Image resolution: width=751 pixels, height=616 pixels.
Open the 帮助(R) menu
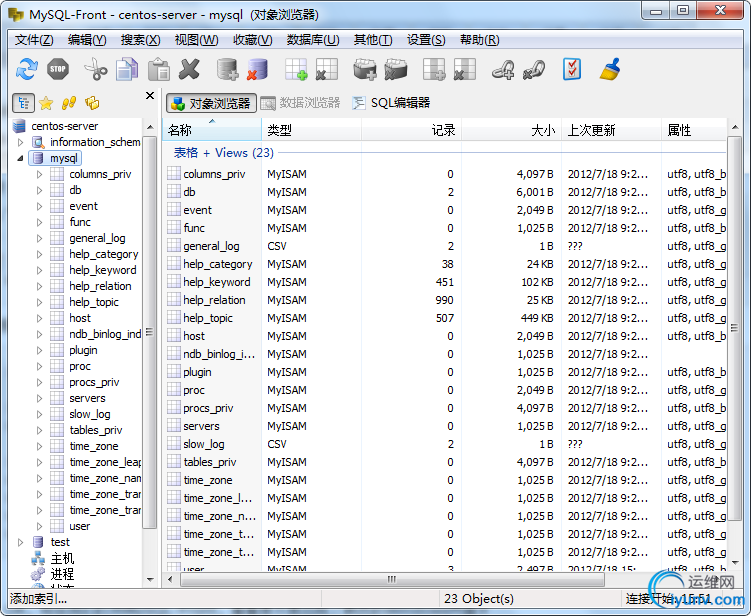click(x=479, y=40)
